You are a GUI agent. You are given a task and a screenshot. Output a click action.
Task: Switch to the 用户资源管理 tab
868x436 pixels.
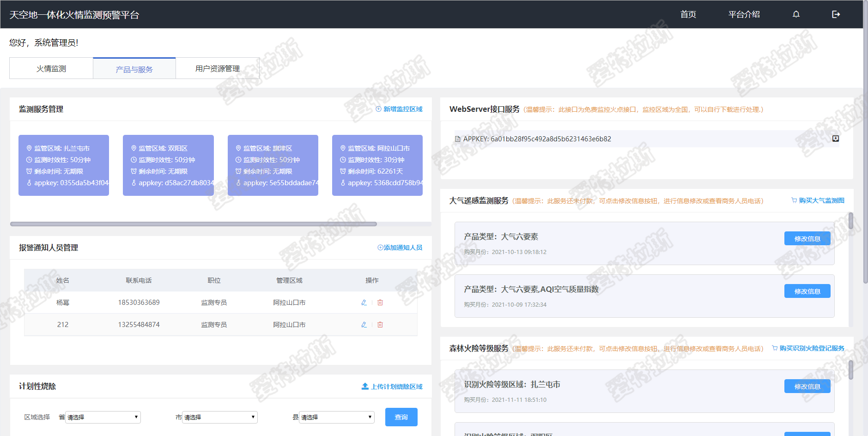pyautogui.click(x=217, y=68)
